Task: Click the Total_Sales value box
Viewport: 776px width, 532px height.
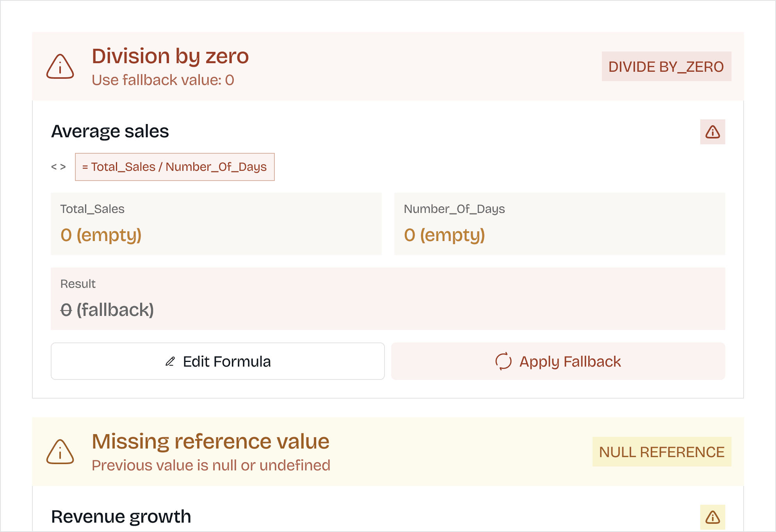Action: click(x=216, y=224)
